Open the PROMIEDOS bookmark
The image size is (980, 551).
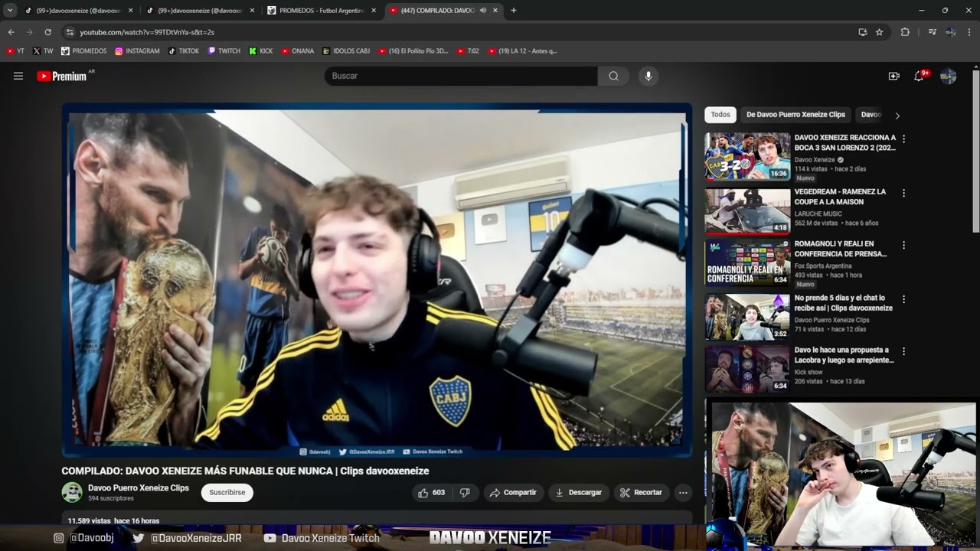coord(83,51)
